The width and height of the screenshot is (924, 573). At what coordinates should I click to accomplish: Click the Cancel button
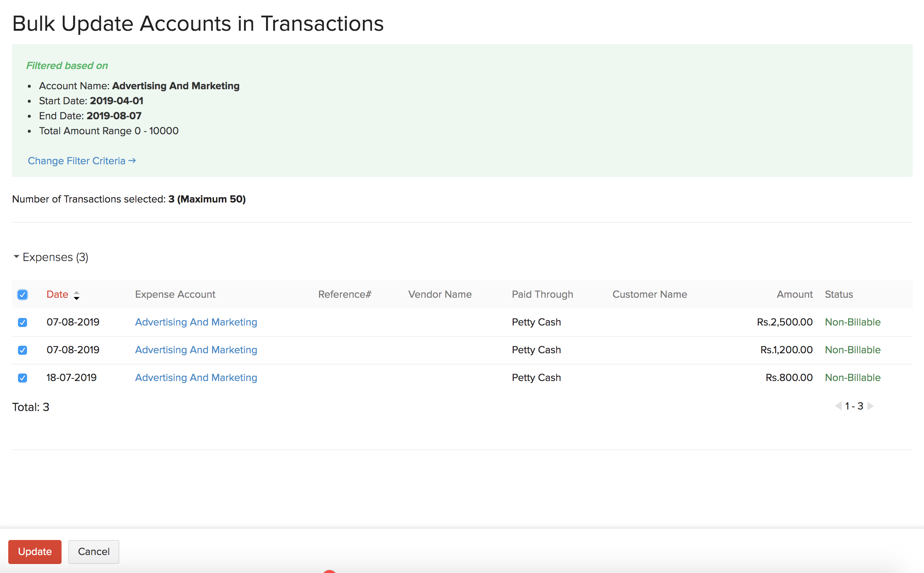[x=93, y=552]
